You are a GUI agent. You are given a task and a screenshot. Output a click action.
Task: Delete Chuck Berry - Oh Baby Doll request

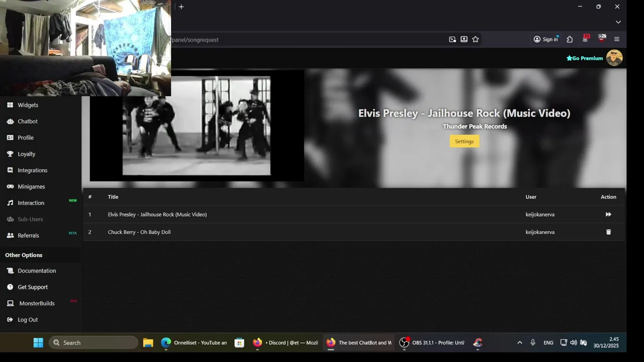click(x=608, y=232)
